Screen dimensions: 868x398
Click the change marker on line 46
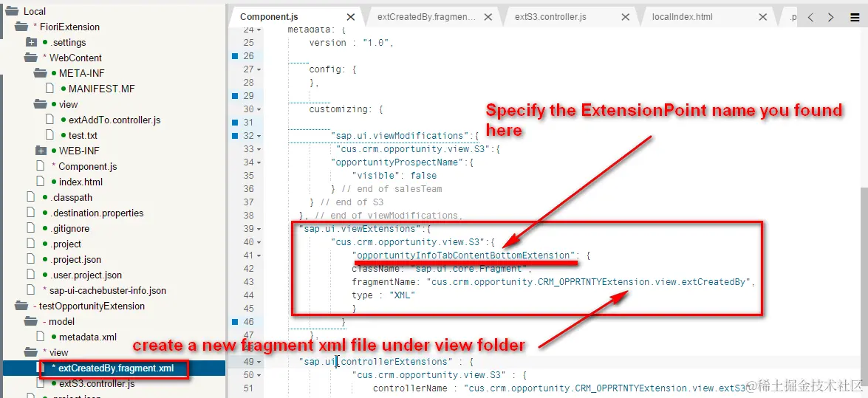click(235, 322)
